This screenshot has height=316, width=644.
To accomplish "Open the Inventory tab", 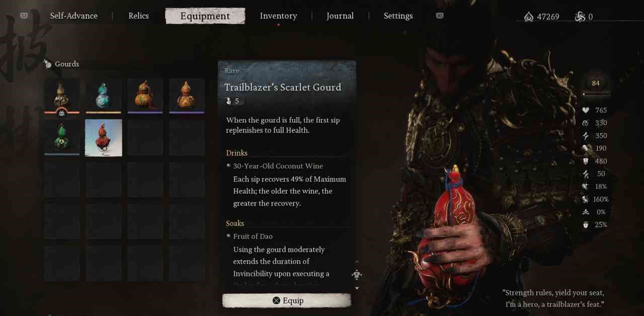I will point(278,16).
